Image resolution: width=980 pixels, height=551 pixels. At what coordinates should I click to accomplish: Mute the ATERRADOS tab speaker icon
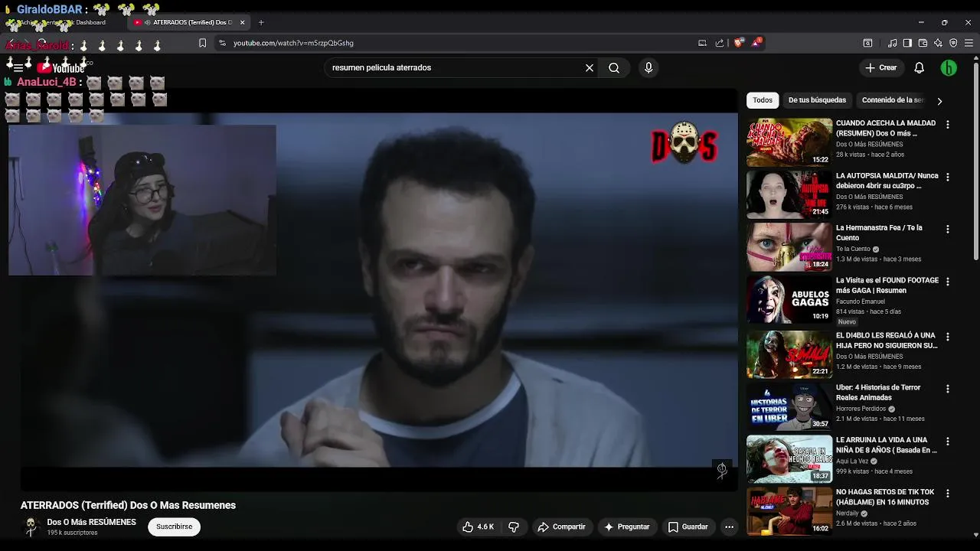(147, 22)
